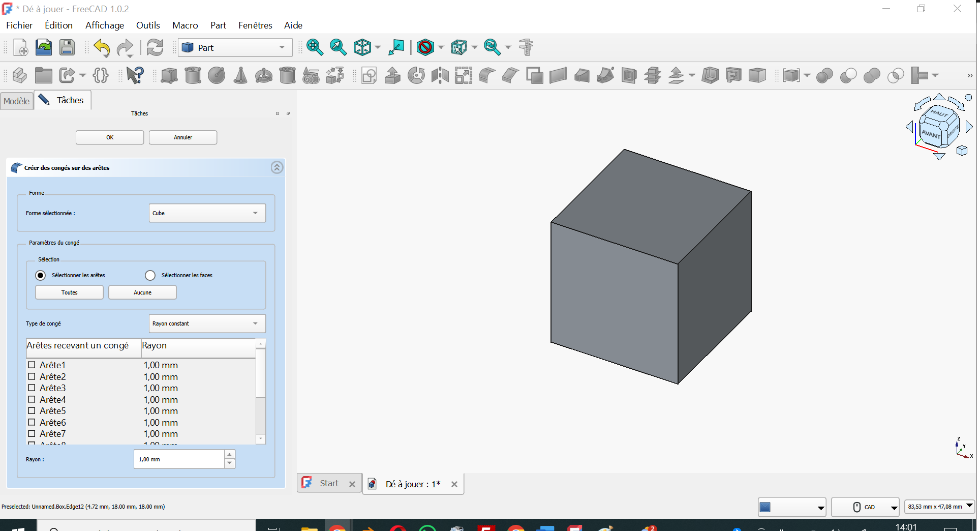Open the Macro menu
980x531 pixels.
pyautogui.click(x=185, y=25)
